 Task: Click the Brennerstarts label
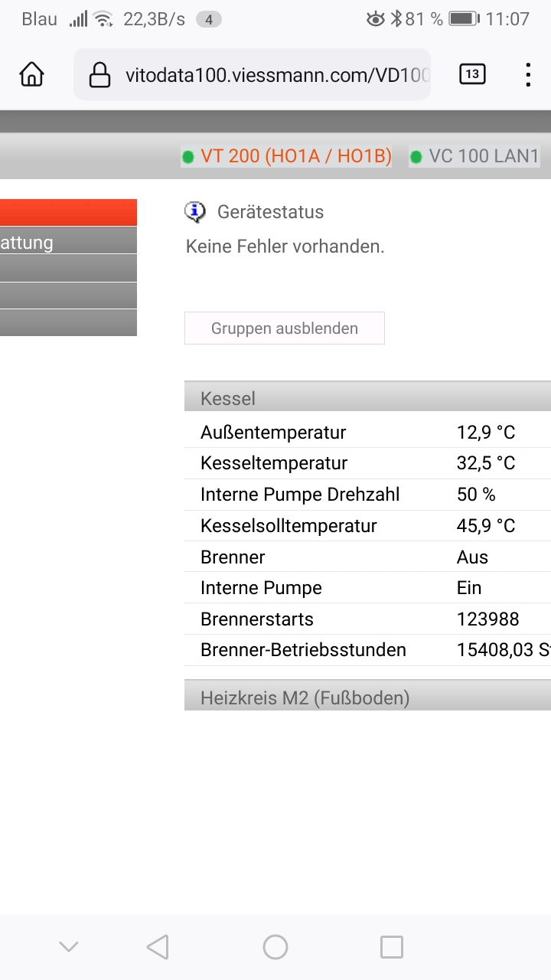[257, 619]
